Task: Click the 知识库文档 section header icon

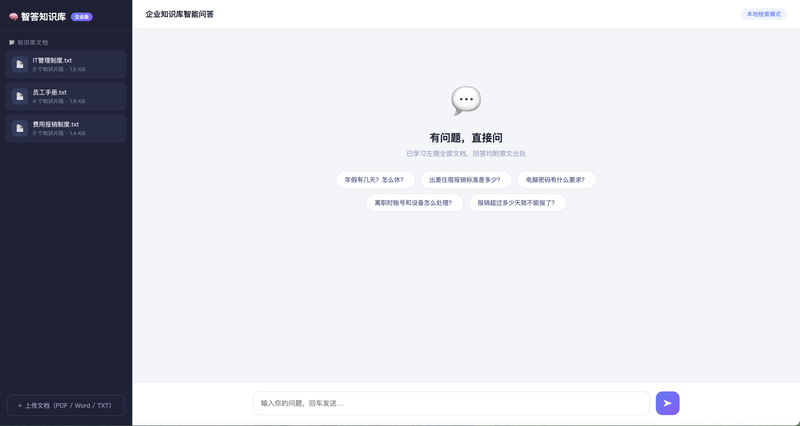Action: [x=12, y=43]
